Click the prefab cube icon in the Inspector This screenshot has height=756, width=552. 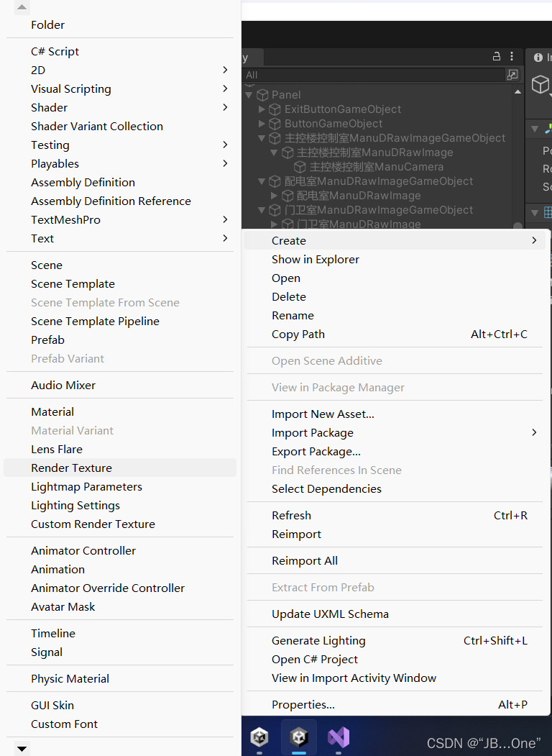click(540, 84)
